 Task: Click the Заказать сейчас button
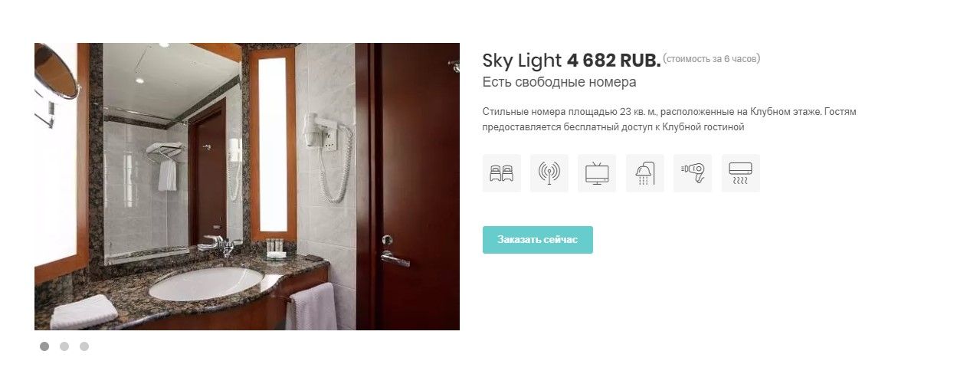pos(538,240)
